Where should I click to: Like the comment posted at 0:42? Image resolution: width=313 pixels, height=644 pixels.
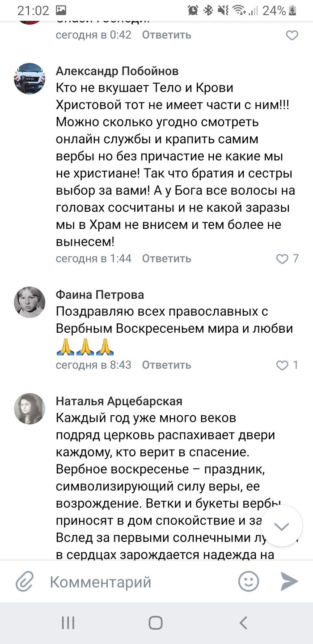[x=292, y=35]
